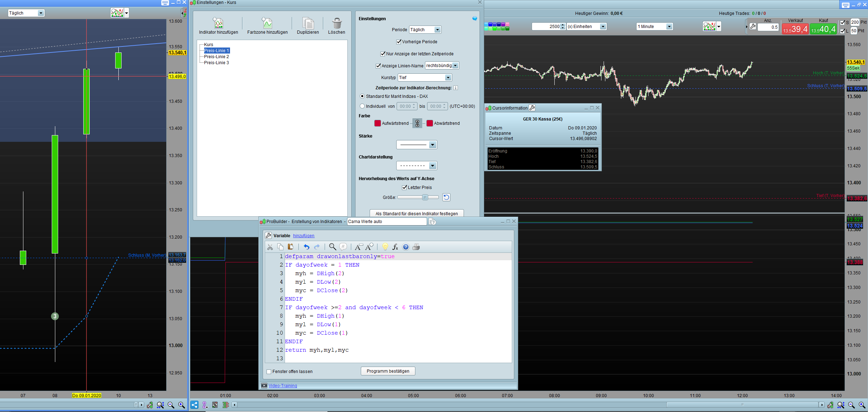868x412 pixels.
Task: Click the Duplizieren icon
Action: tap(308, 23)
